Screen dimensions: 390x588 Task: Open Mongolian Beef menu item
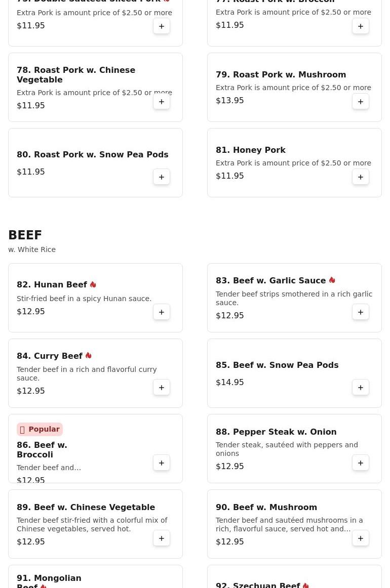[x=49, y=580]
